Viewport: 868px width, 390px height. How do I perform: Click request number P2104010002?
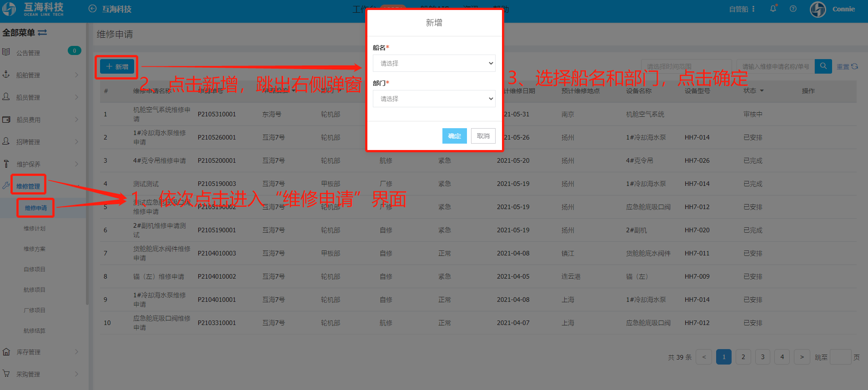point(217,276)
